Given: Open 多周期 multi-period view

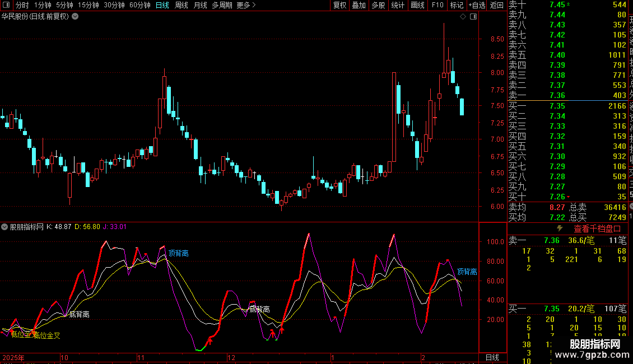Looking at the screenshot, I should [x=222, y=5].
